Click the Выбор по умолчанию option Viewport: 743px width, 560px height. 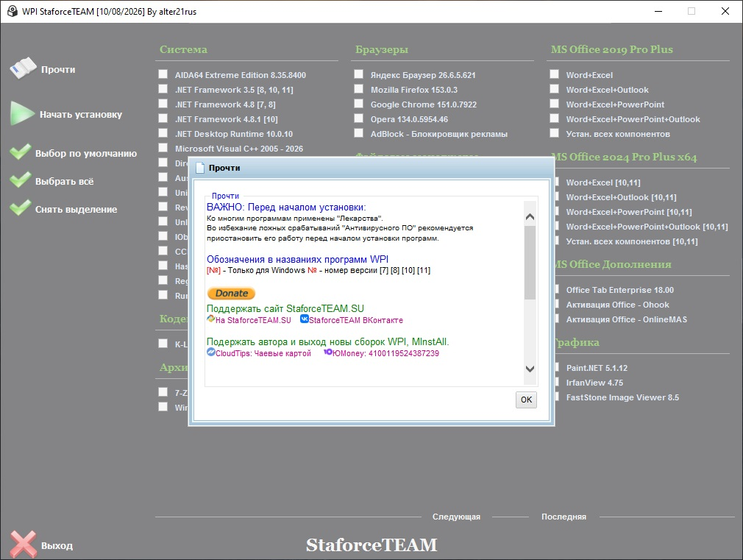pos(86,153)
